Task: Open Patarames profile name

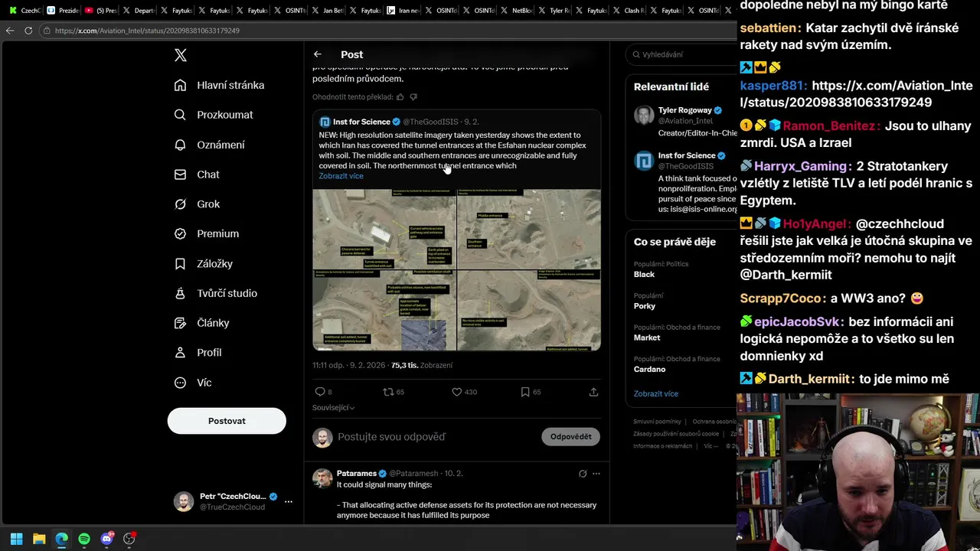Action: (x=357, y=474)
